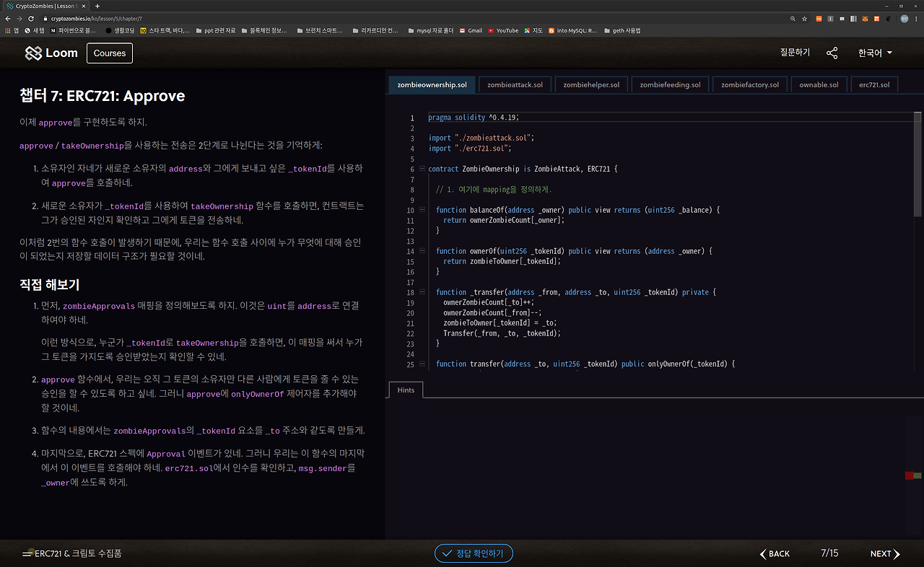This screenshot has height=567, width=924.
Task: Open ERC721 & 크립토 수집품 lesson title
Action: (78, 554)
